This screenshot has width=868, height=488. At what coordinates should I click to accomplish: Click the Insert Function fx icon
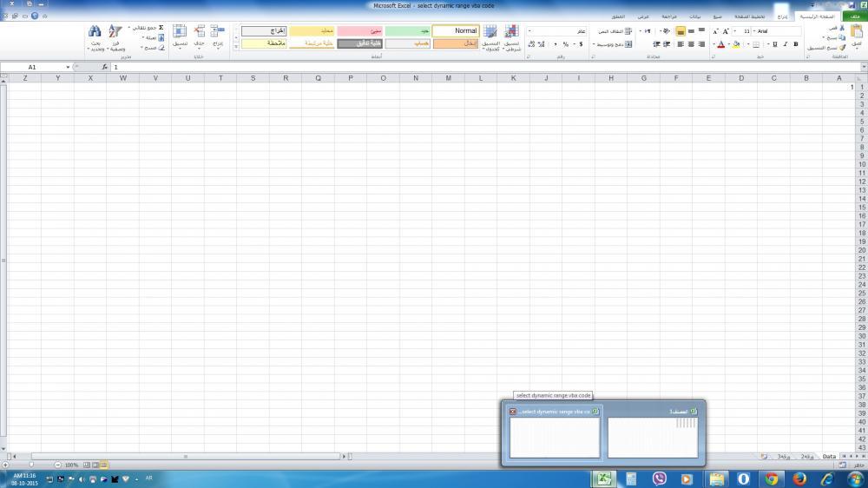[x=105, y=67]
